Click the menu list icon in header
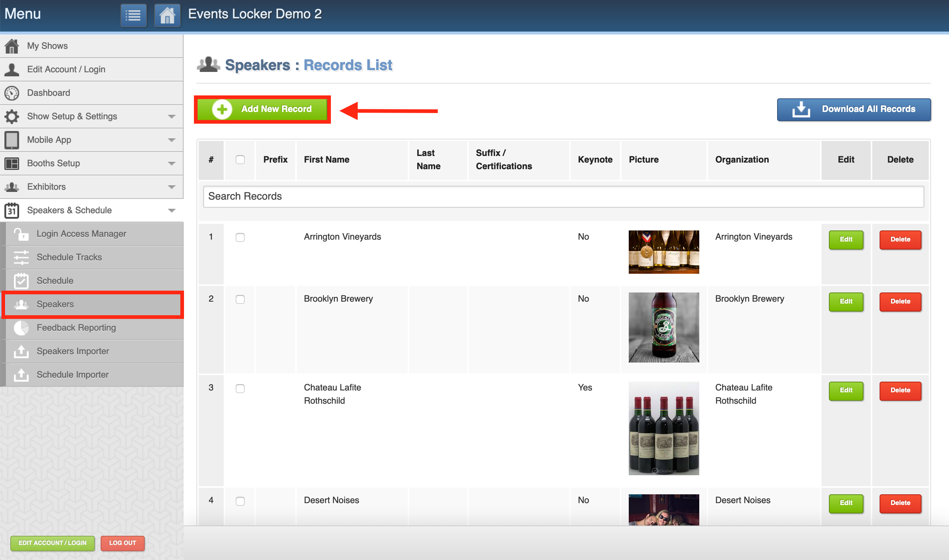The height and width of the screenshot is (560, 949). (133, 15)
